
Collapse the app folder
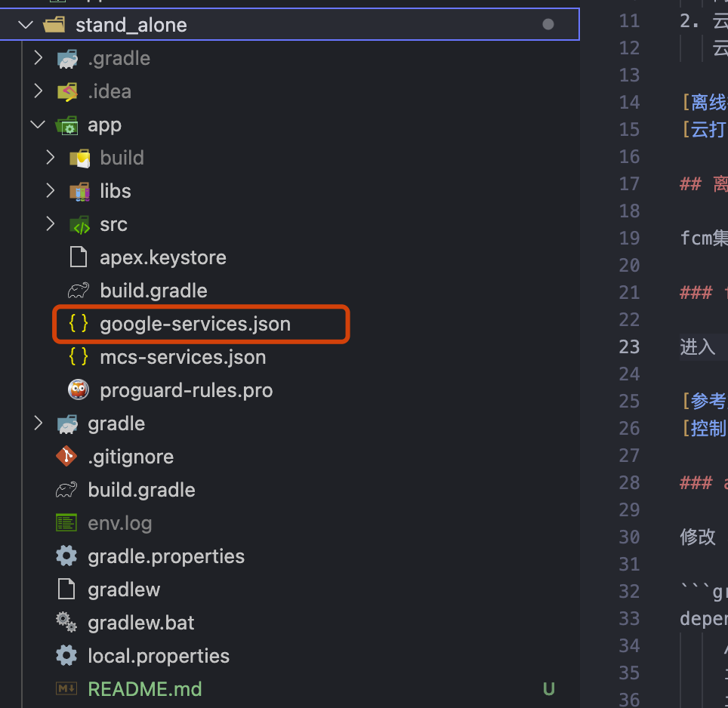(39, 125)
